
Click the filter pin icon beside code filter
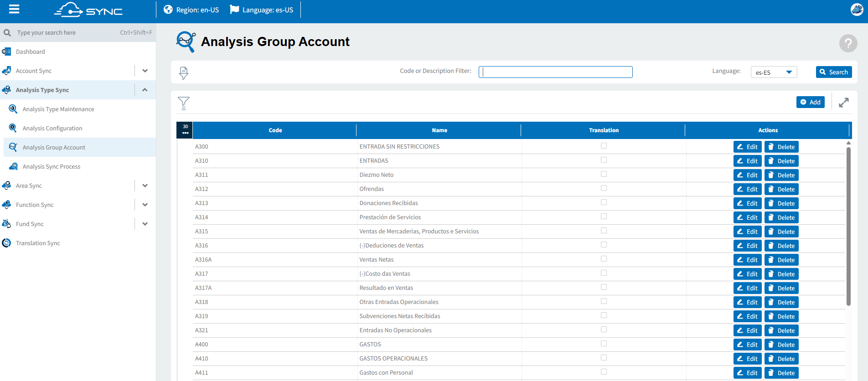click(184, 72)
